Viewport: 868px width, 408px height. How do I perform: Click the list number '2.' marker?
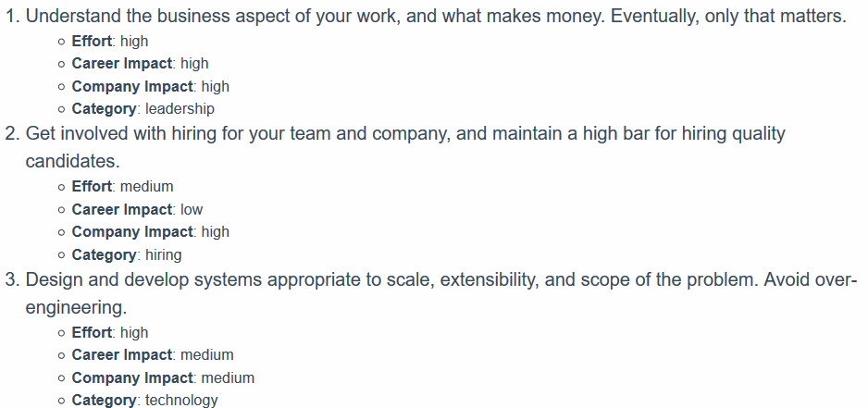point(13,134)
